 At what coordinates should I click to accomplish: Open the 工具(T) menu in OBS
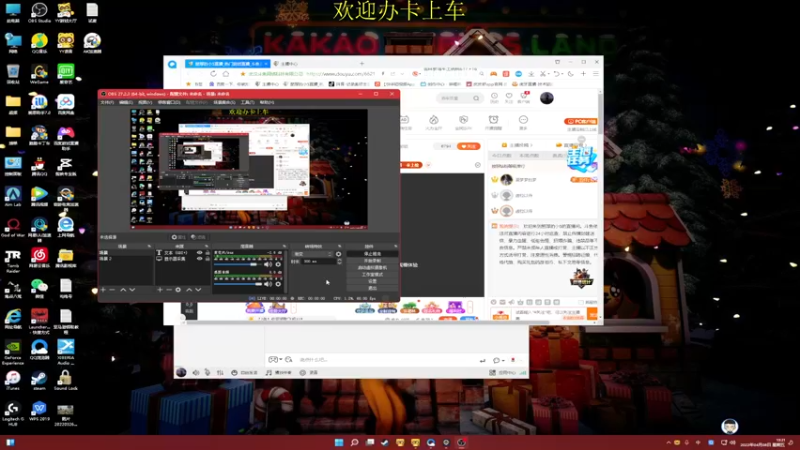247,103
